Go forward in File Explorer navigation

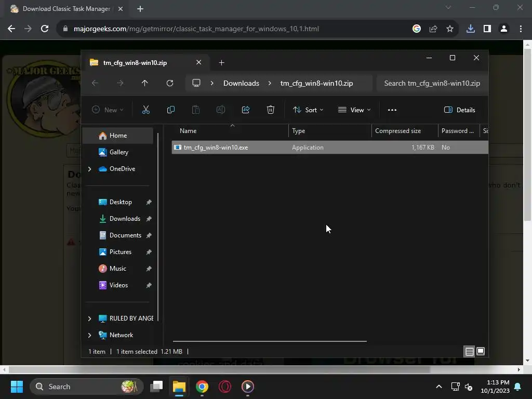click(120, 83)
